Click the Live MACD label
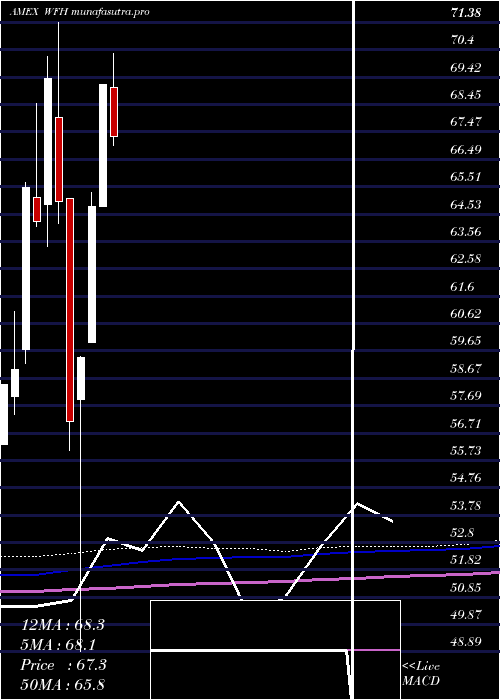The image size is (500, 700). [421, 674]
